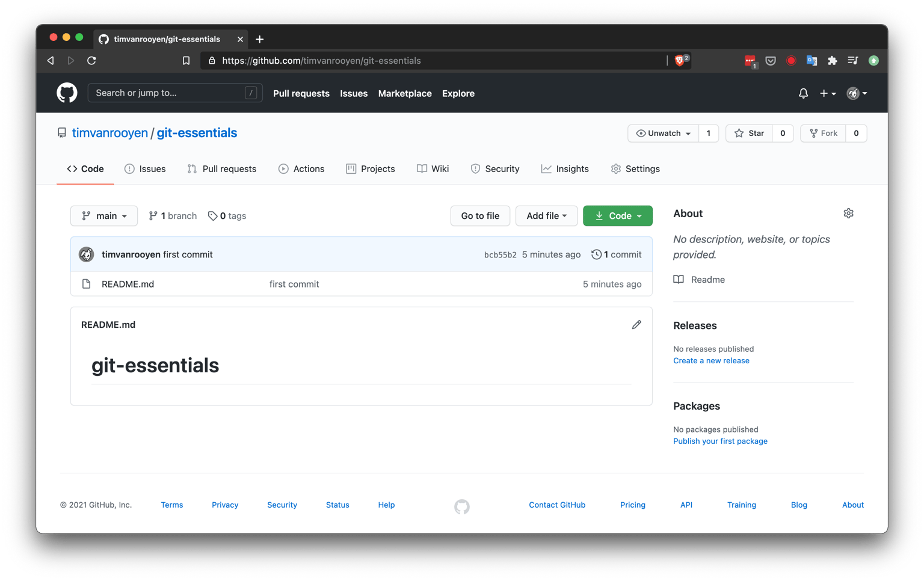Star the repository
Image resolution: width=924 pixels, height=581 pixels.
(x=749, y=134)
